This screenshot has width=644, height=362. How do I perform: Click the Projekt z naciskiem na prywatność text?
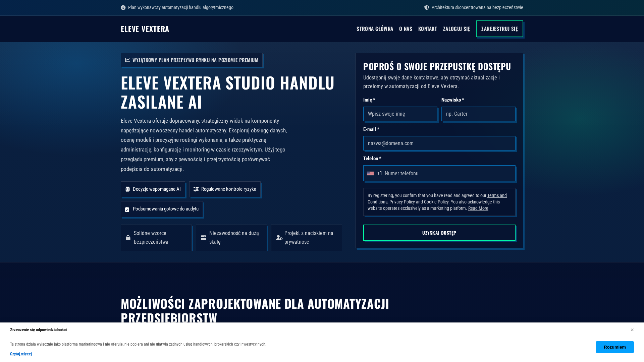309,238
